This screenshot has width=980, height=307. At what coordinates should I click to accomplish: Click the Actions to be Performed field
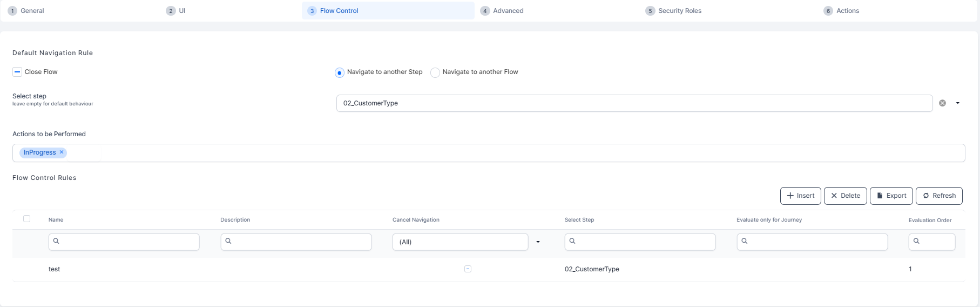[x=486, y=153]
